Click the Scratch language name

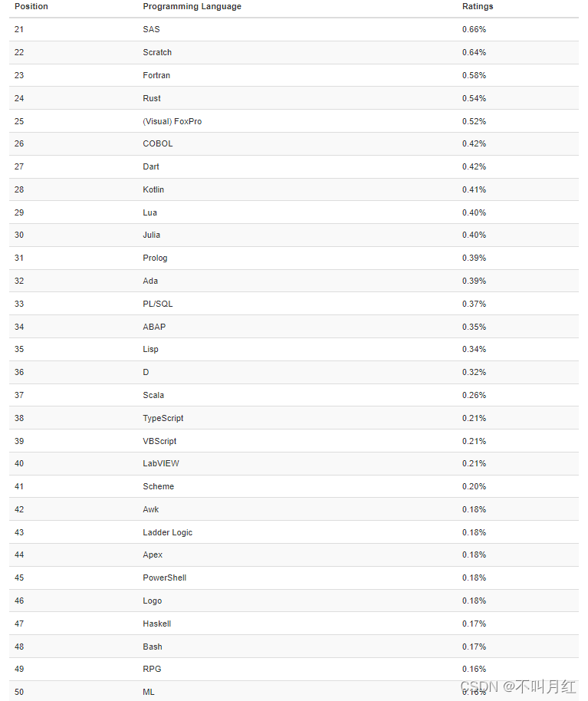[x=157, y=52]
